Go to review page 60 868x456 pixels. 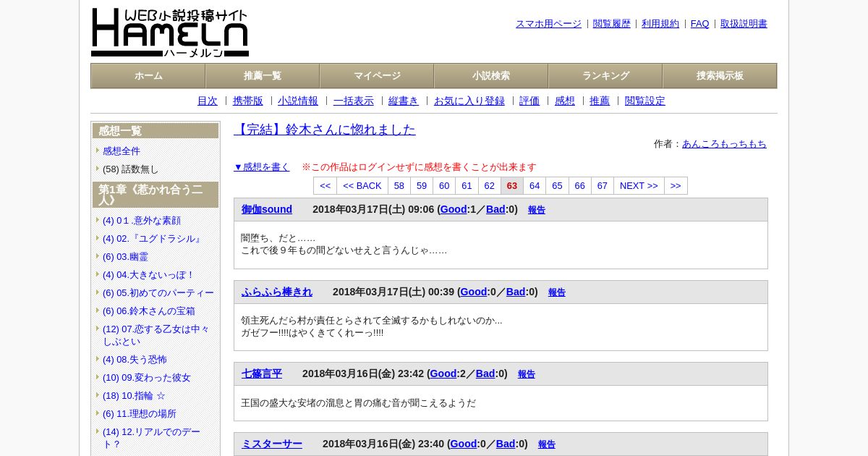coord(444,186)
